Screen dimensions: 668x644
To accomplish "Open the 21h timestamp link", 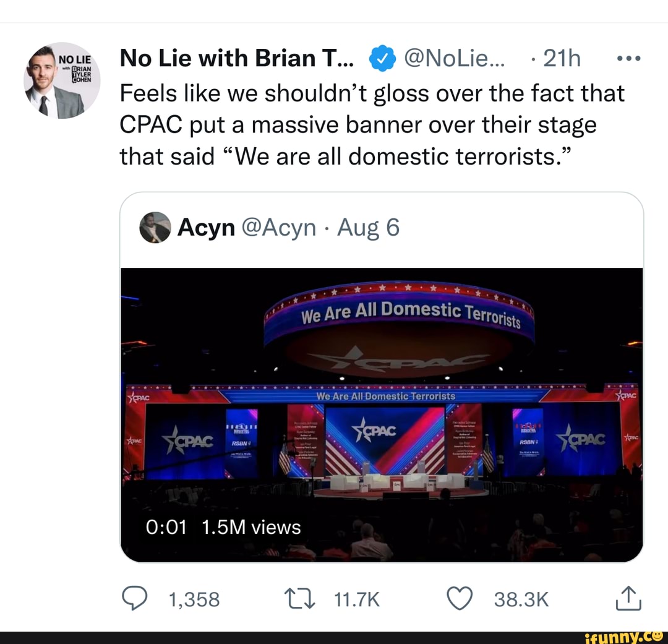I will [562, 59].
